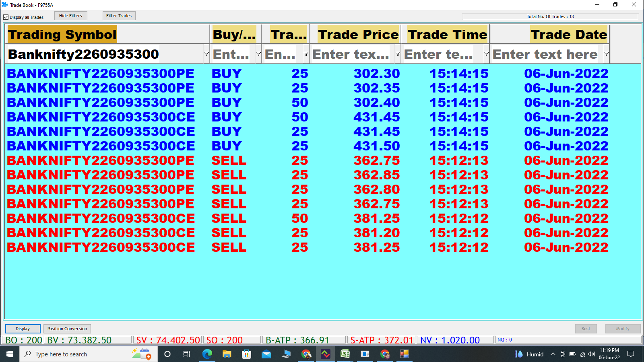Viewport: 644px width, 362px height.
Task: Open the Trade Time column filter dropdown
Action: pyautogui.click(x=486, y=54)
